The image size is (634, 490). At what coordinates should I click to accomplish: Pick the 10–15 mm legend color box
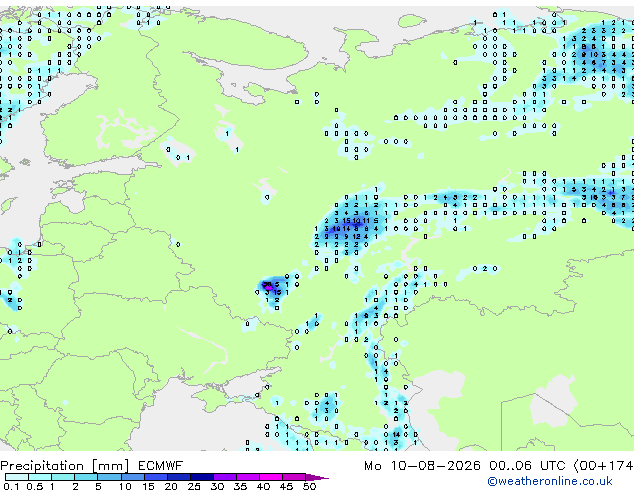[132, 477]
